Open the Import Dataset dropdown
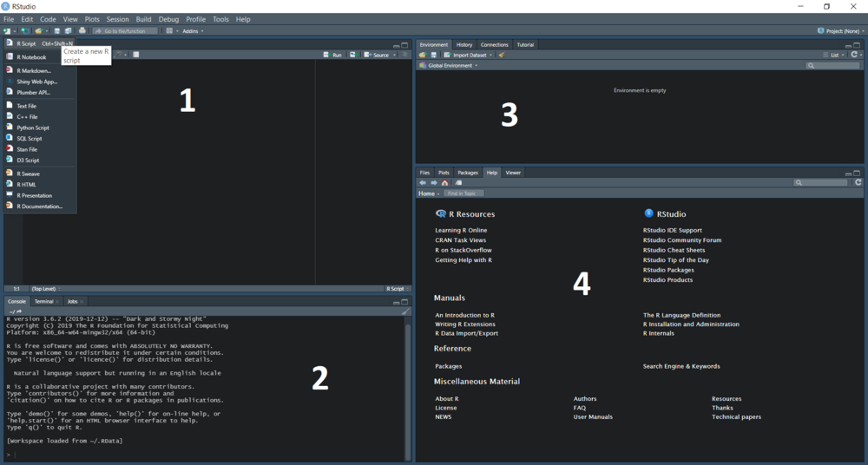868x465 pixels. tap(469, 55)
